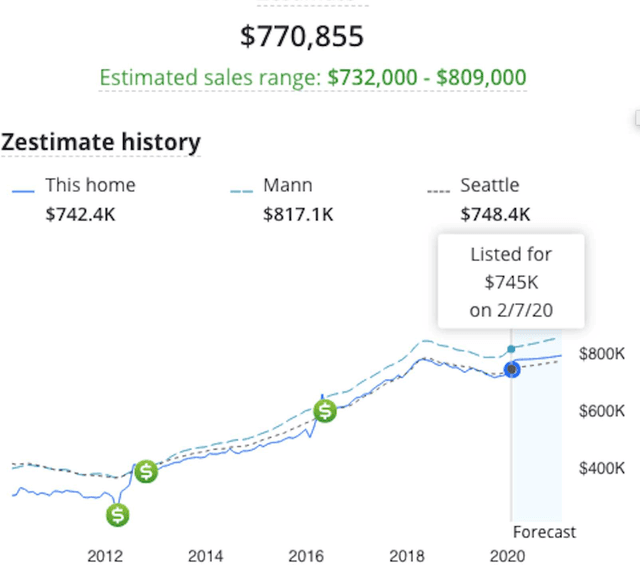Click the $770,855 Zestimate value

pos(302,37)
